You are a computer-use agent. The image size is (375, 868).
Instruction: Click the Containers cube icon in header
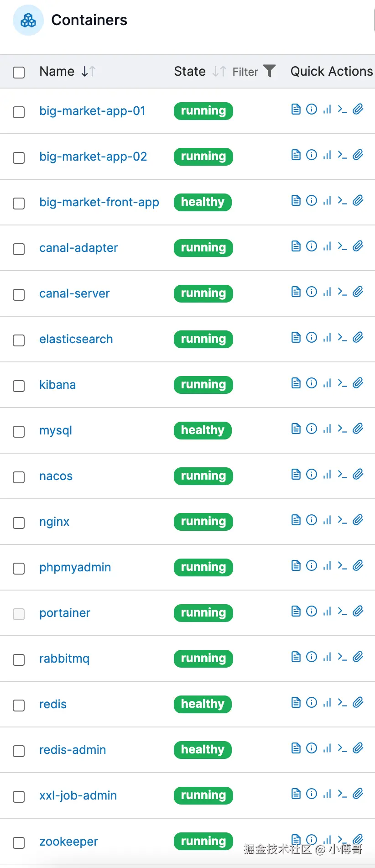28,20
